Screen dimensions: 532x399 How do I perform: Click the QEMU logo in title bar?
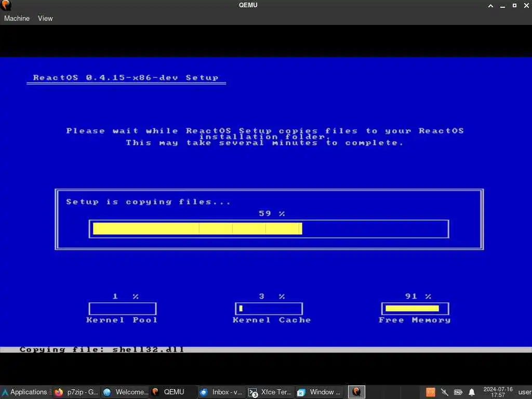6,5
